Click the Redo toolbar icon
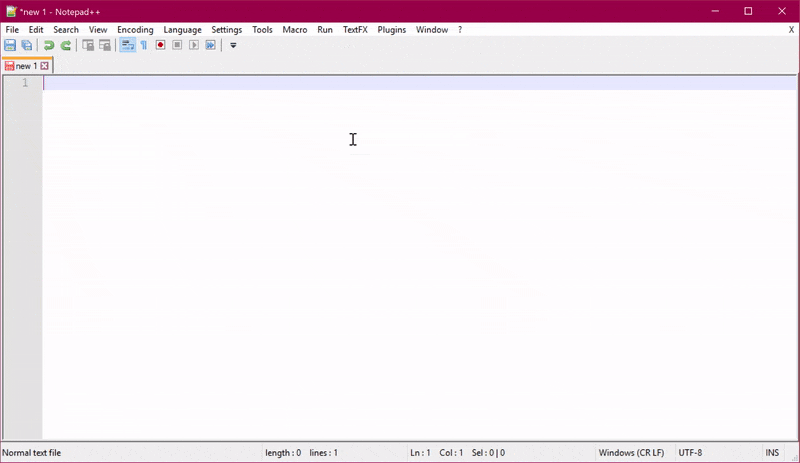Screen dimensions: 800x463 [x=66, y=45]
